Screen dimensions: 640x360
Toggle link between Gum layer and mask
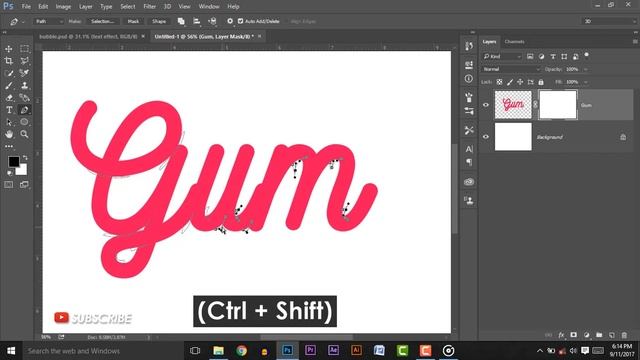535,105
